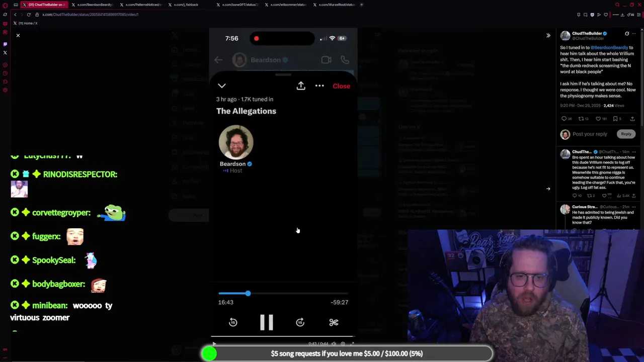
Task: Open the ChudTheBuilder profile name link
Action: coord(587,34)
